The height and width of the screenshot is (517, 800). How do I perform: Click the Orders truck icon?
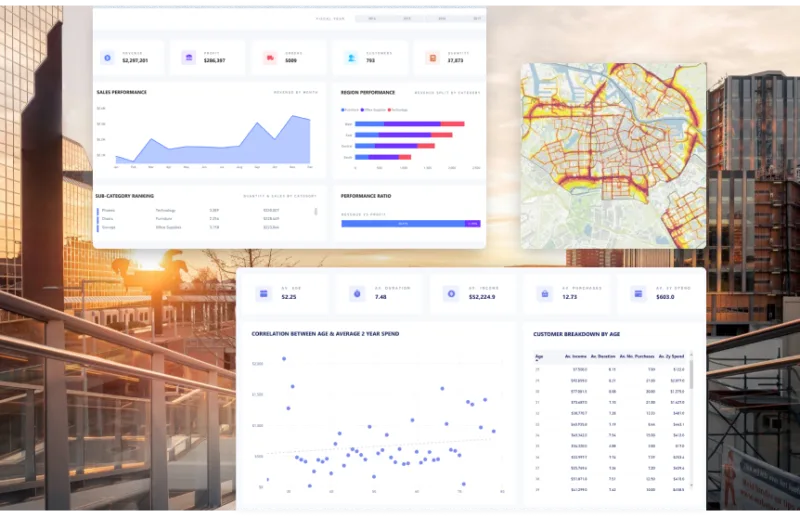pos(270,58)
